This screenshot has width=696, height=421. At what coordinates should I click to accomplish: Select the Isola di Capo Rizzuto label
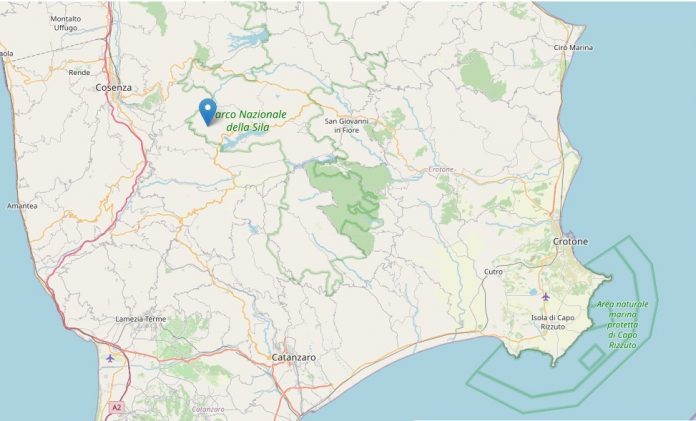pos(553,322)
